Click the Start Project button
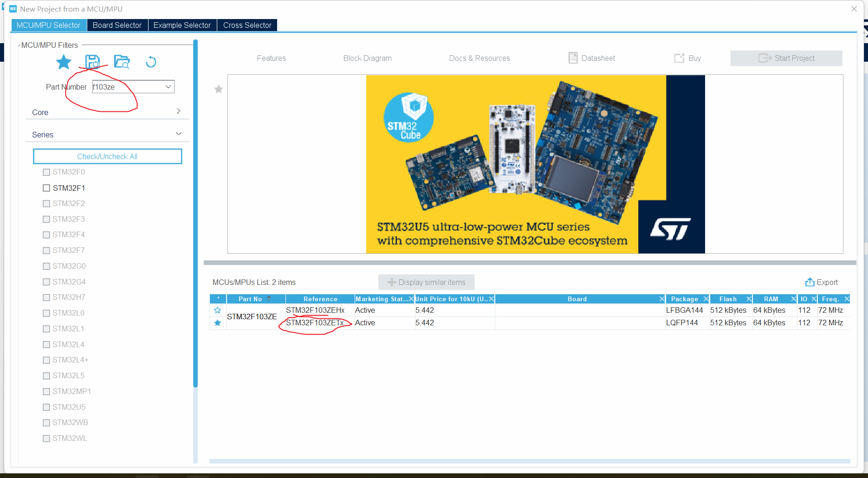868x478 pixels. pos(786,58)
